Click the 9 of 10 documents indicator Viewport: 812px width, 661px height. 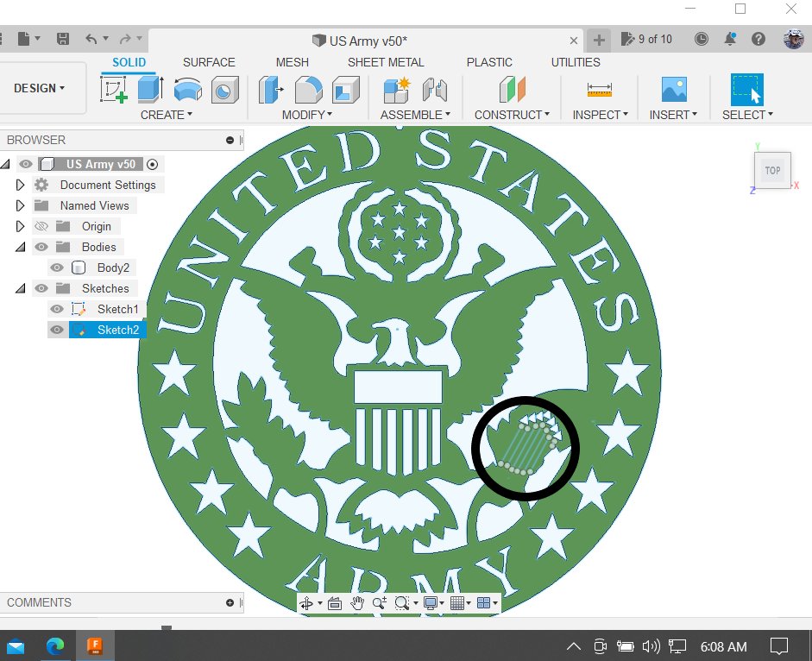646,40
